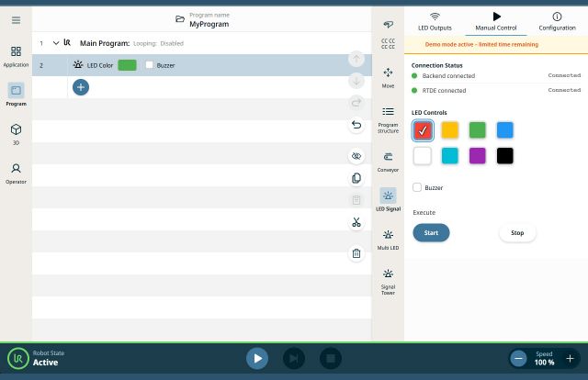Add a new program node with plus button
Screen dimensions: 588x380
(x=81, y=87)
